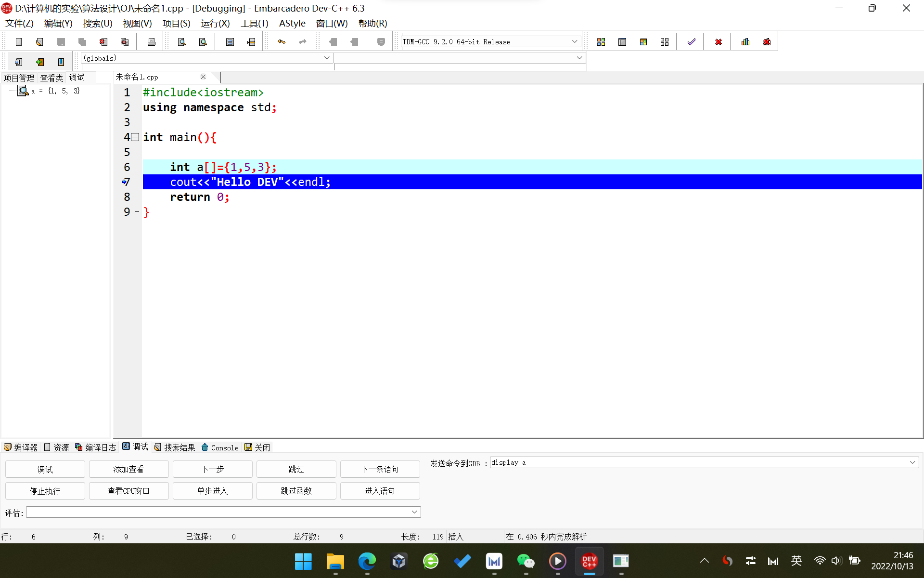Open the TDM-GCC compiler selection dropdown
924x578 pixels.
[574, 42]
